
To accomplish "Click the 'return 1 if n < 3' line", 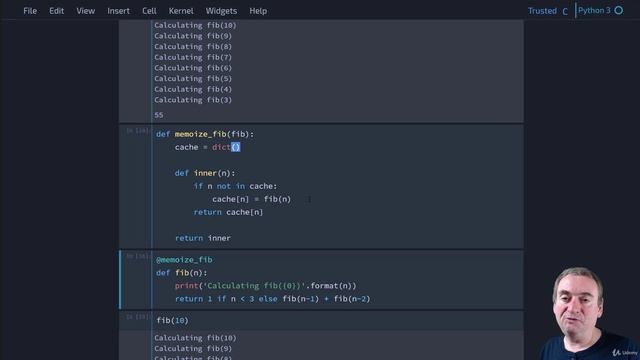I will pos(272,299).
